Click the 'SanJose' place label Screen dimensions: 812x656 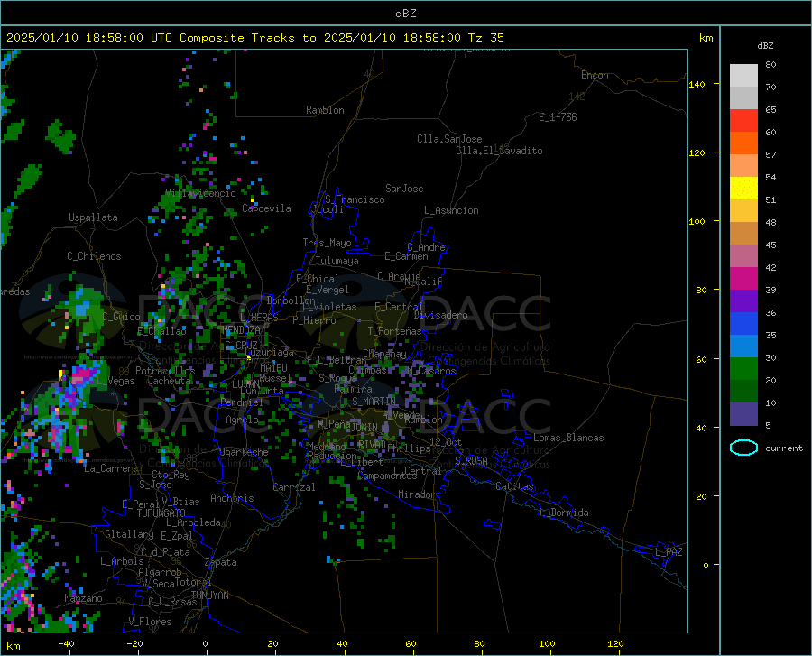click(404, 189)
